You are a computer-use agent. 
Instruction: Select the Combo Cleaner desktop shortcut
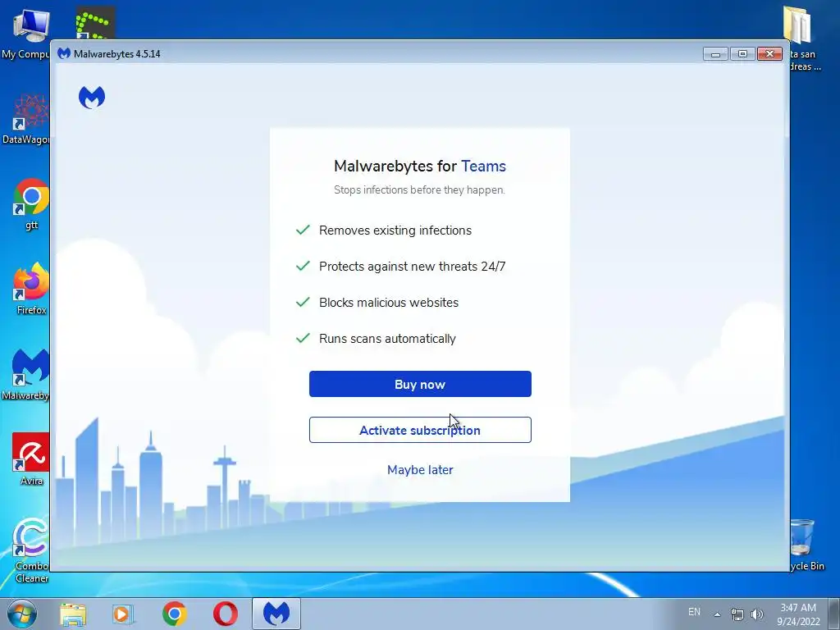coord(31,550)
